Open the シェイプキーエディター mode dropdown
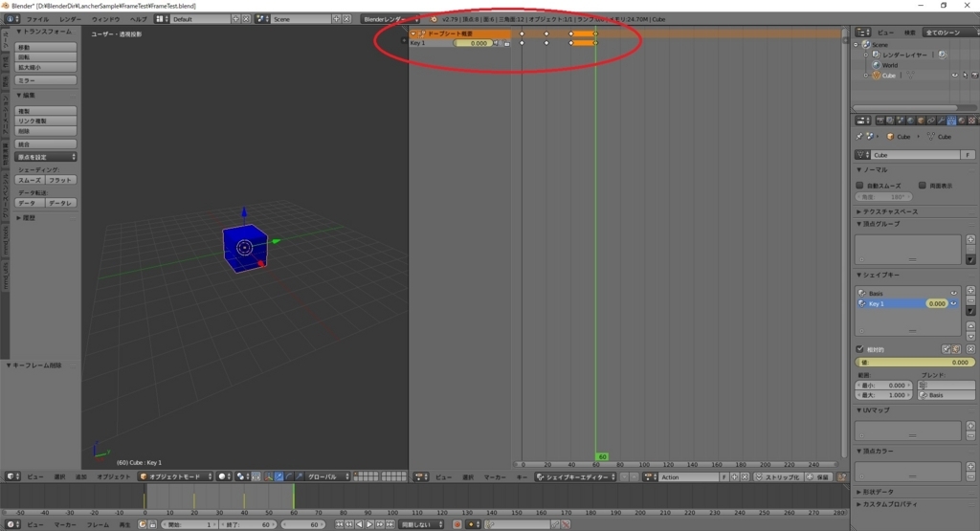Image resolution: width=980 pixels, height=531 pixels. pyautogui.click(x=576, y=476)
